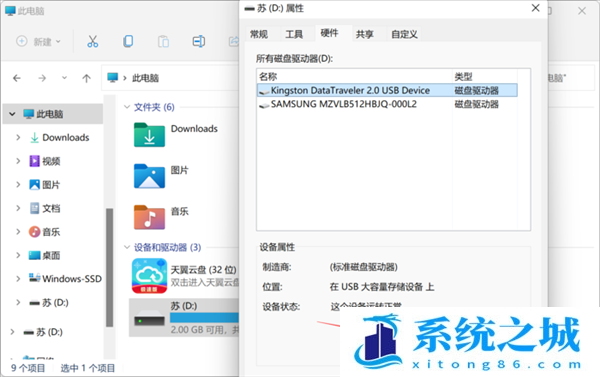Close the 苏 (D:) properties dialog

[x=535, y=8]
